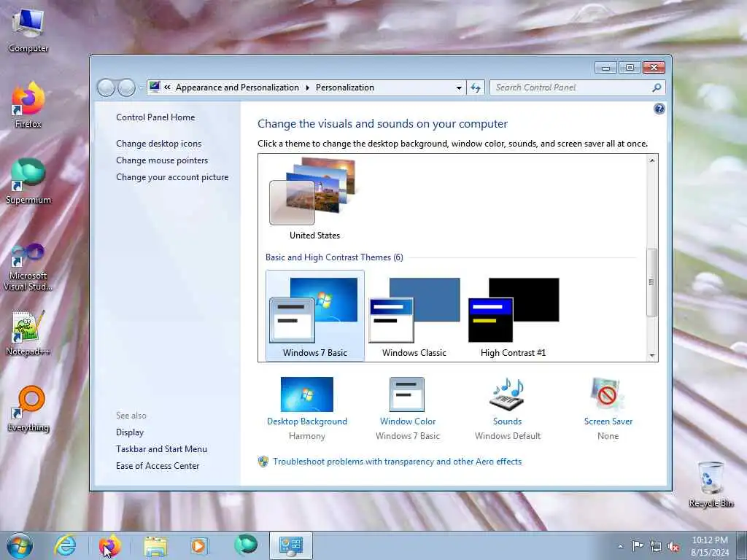747x560 pixels.
Task: Launch Firefox from the desktop shortcut
Action: 28,105
